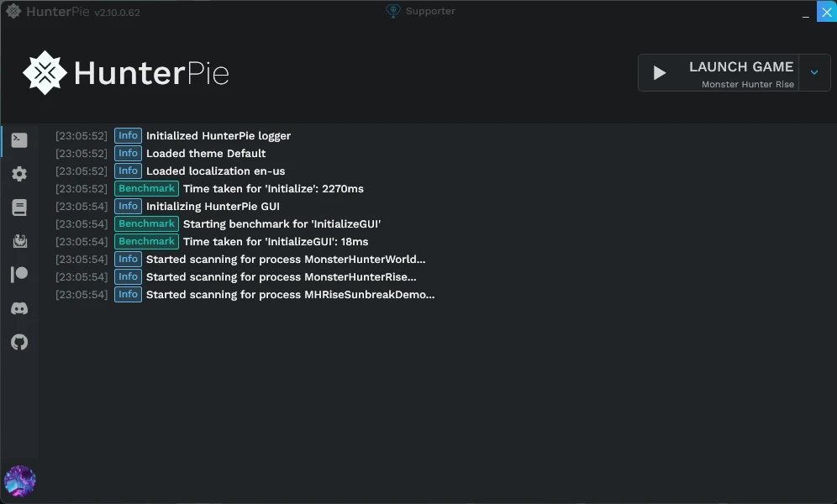Click the Monster Hunter Rise subtitle text
Image resolution: width=837 pixels, height=504 pixels.
point(748,84)
